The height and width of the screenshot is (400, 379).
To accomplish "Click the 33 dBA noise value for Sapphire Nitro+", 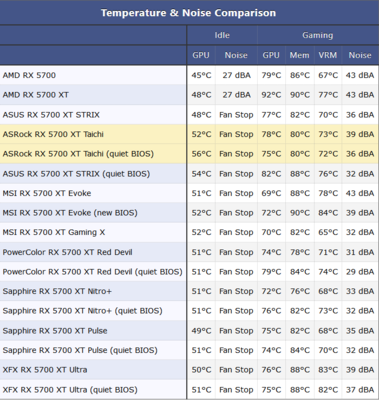I will coord(360,291).
